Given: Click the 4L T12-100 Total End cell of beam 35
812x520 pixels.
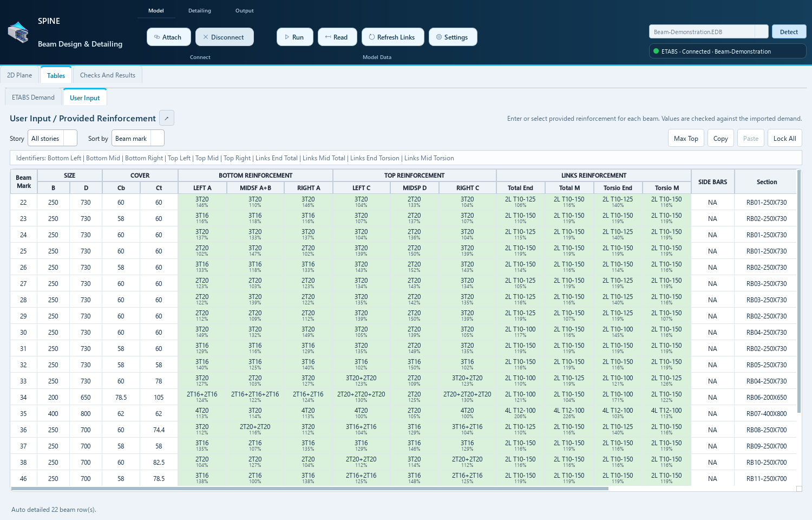Looking at the screenshot, I should (520, 413).
